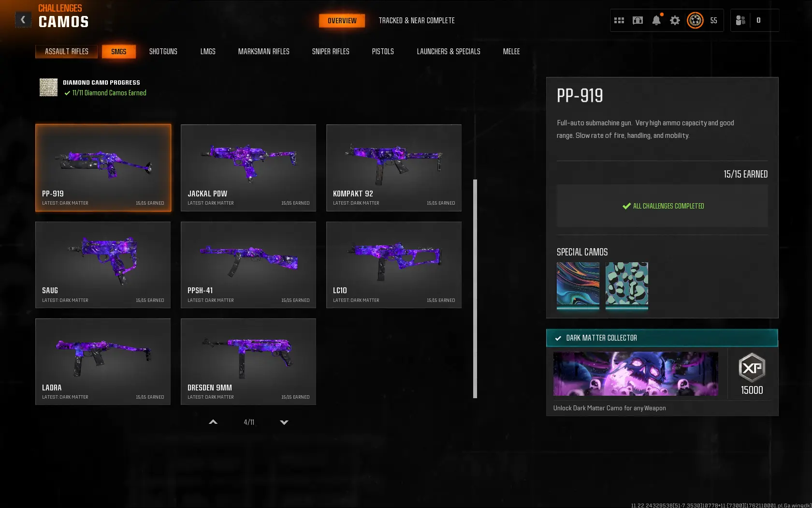View the Dark Matter Collector reward banner
Viewport: 812px width, 508px height.
(x=636, y=374)
